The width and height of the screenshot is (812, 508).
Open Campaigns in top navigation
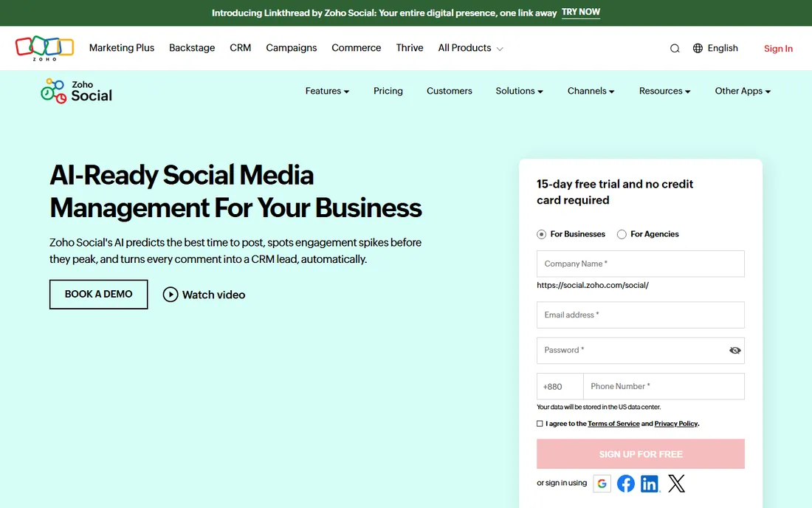(x=291, y=48)
